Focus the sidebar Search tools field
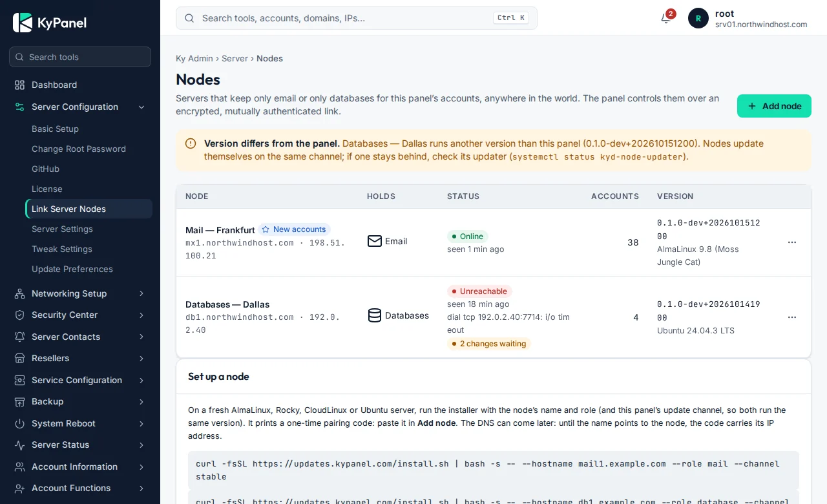 [80, 57]
